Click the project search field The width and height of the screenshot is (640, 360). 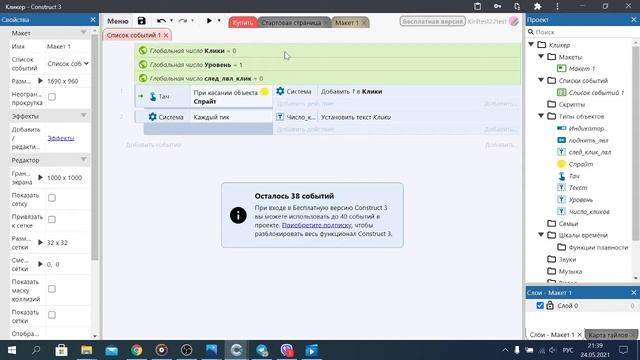click(x=582, y=32)
